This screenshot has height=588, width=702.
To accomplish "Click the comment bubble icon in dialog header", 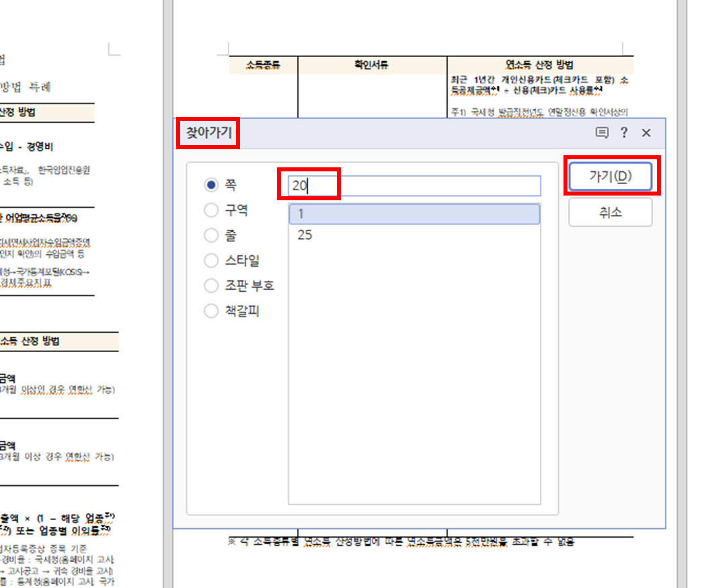I will 604,133.
